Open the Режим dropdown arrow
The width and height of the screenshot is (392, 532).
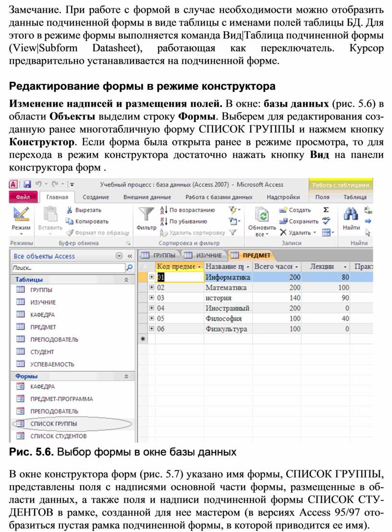pyautogui.click(x=21, y=234)
